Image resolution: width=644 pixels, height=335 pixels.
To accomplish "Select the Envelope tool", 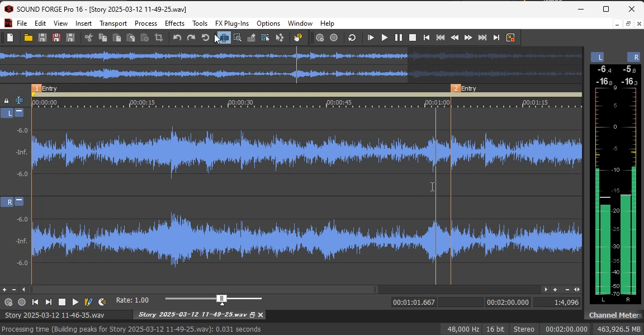I will click(280, 38).
